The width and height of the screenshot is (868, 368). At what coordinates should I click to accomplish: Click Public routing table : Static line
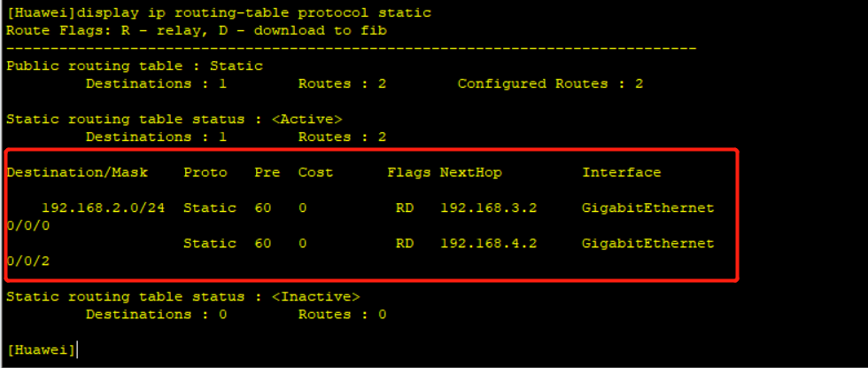click(135, 66)
